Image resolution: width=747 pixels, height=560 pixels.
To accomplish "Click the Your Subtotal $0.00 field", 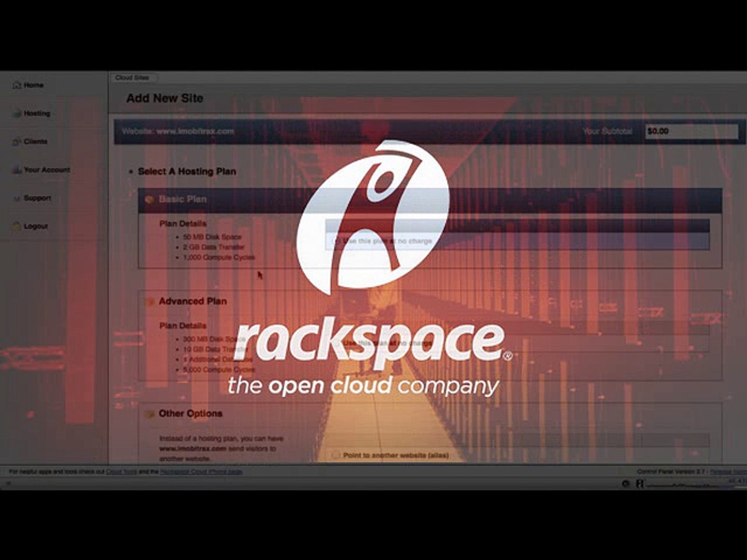I will (691, 131).
